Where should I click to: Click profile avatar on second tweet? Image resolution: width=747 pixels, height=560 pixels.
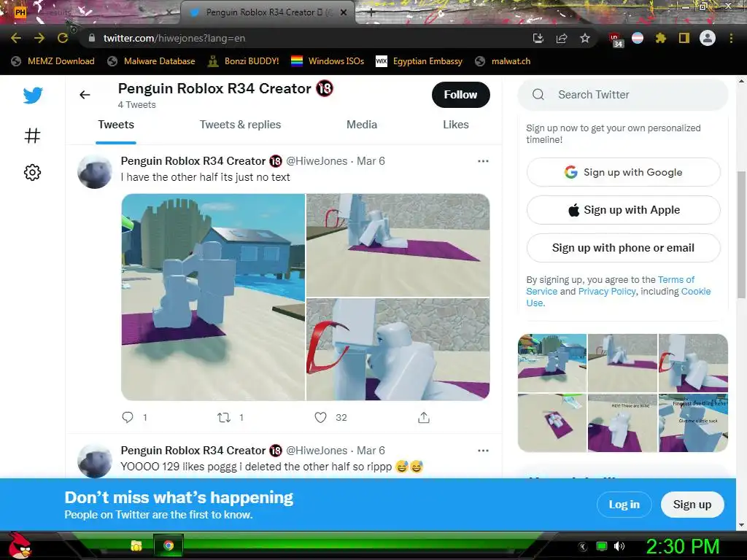pyautogui.click(x=95, y=461)
